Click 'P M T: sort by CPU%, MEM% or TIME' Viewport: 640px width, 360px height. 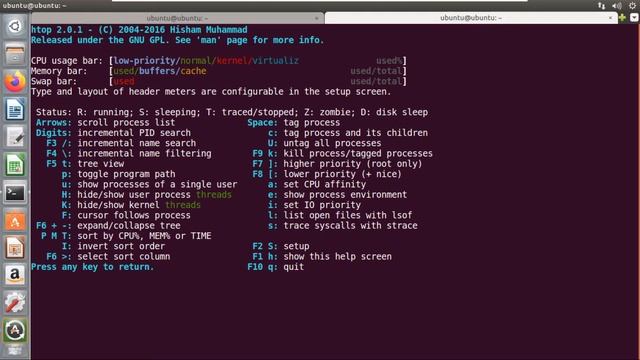(126, 236)
